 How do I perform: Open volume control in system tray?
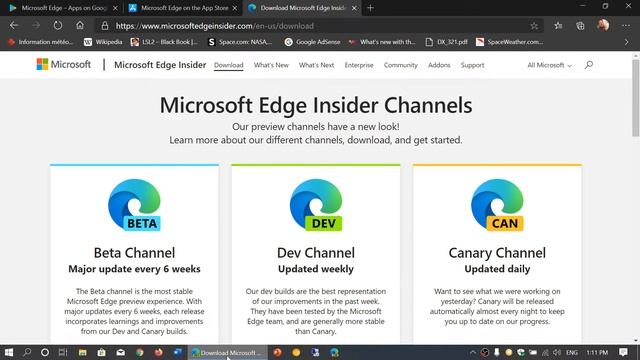(557, 352)
